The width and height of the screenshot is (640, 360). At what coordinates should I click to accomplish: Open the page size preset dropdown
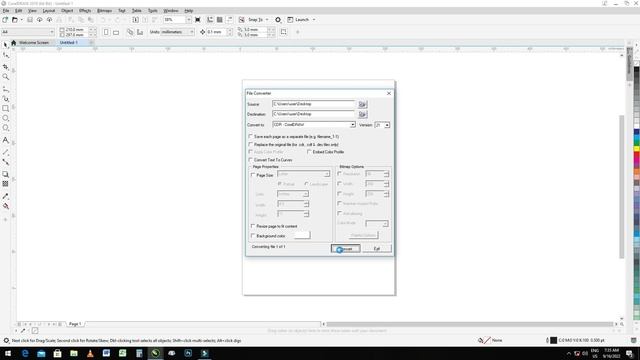(x=52, y=32)
